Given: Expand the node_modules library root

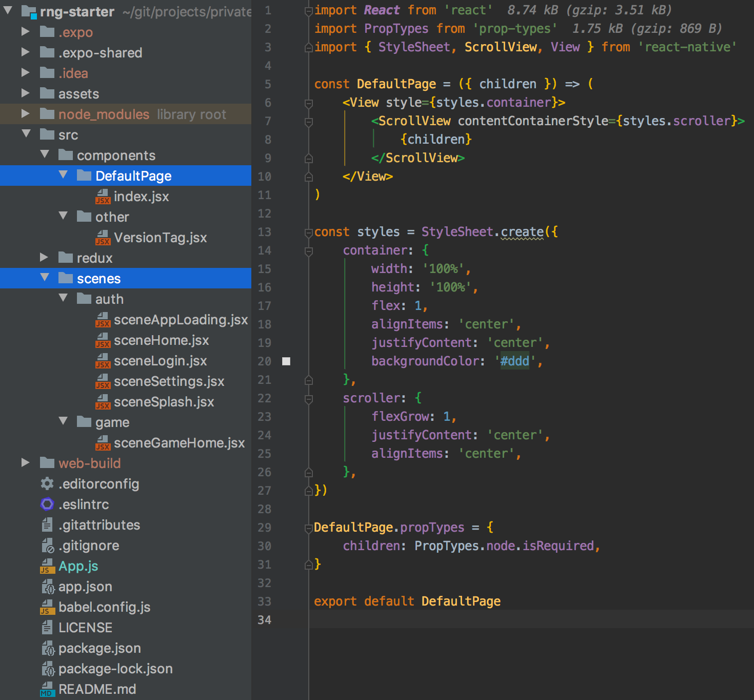Looking at the screenshot, I should [x=26, y=114].
